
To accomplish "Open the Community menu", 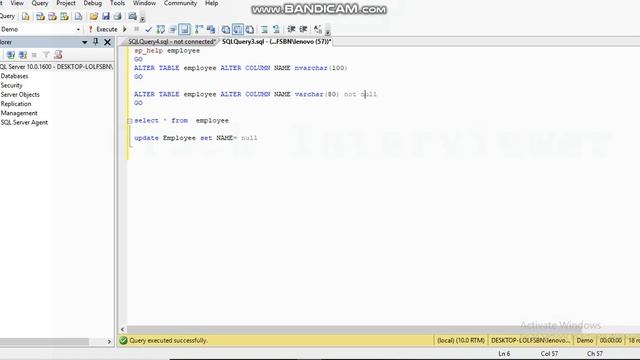I will (x=180, y=3).
